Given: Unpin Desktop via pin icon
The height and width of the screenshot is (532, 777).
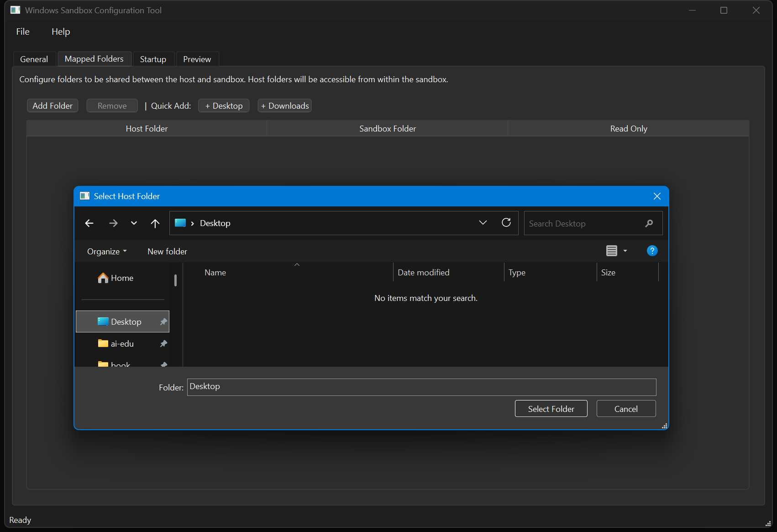Looking at the screenshot, I should coord(163,322).
